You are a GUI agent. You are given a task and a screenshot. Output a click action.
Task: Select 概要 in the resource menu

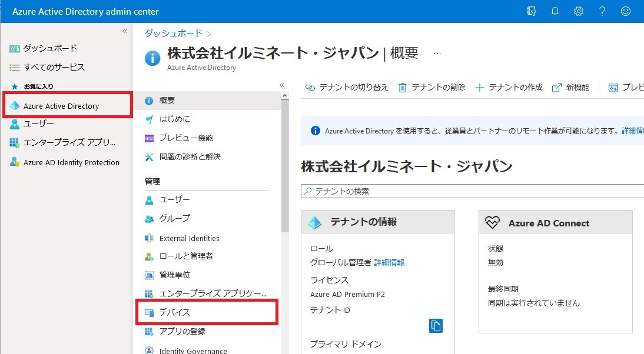point(207,101)
